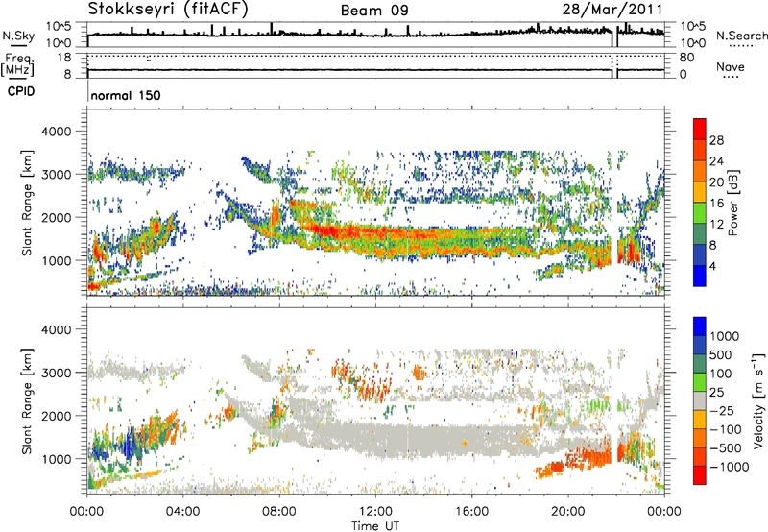Click the '-25' tick on the Velocity scale

722,410
